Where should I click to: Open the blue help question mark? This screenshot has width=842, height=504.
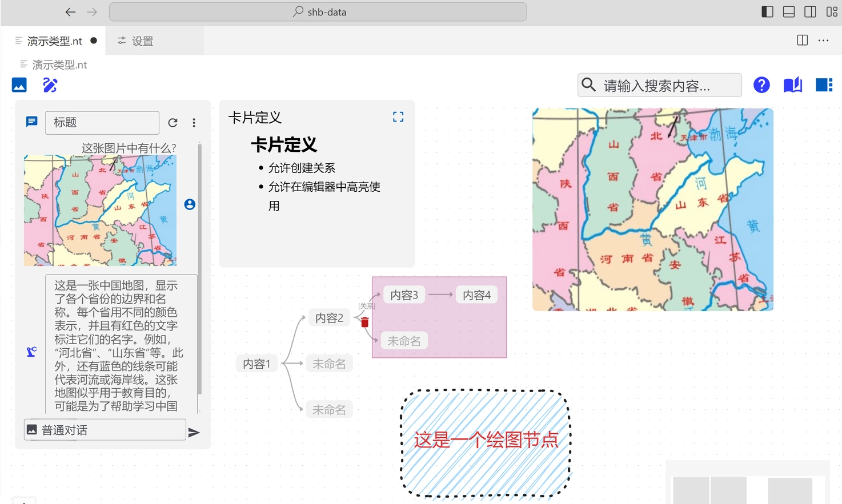(761, 85)
